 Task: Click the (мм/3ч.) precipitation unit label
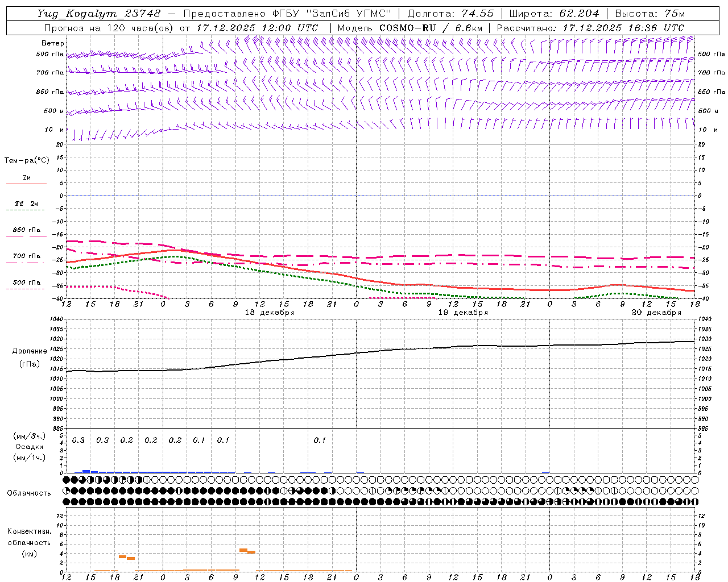point(29,436)
